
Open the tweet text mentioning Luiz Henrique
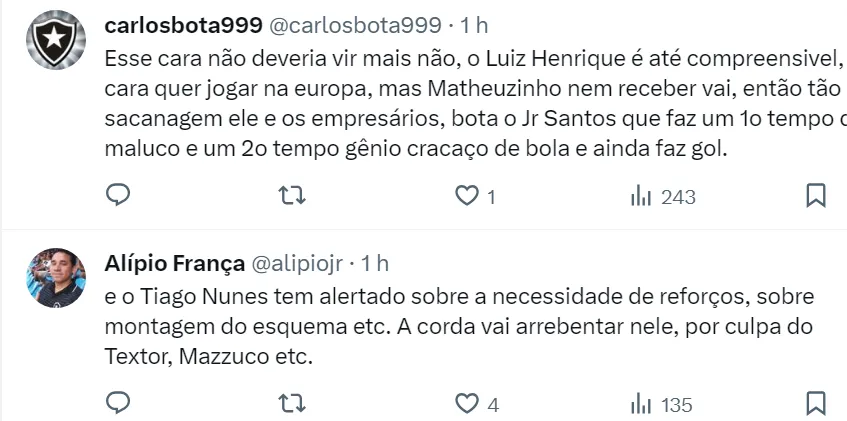(470, 88)
